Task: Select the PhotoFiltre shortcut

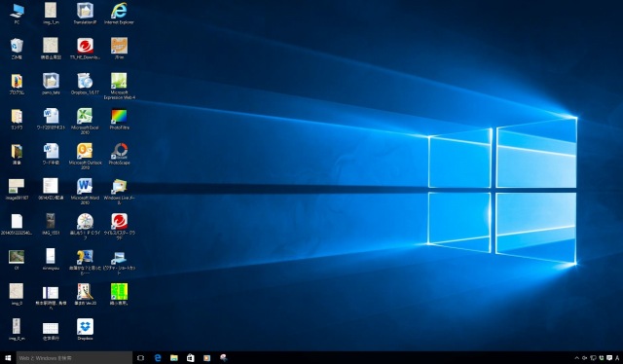Action: (x=119, y=119)
